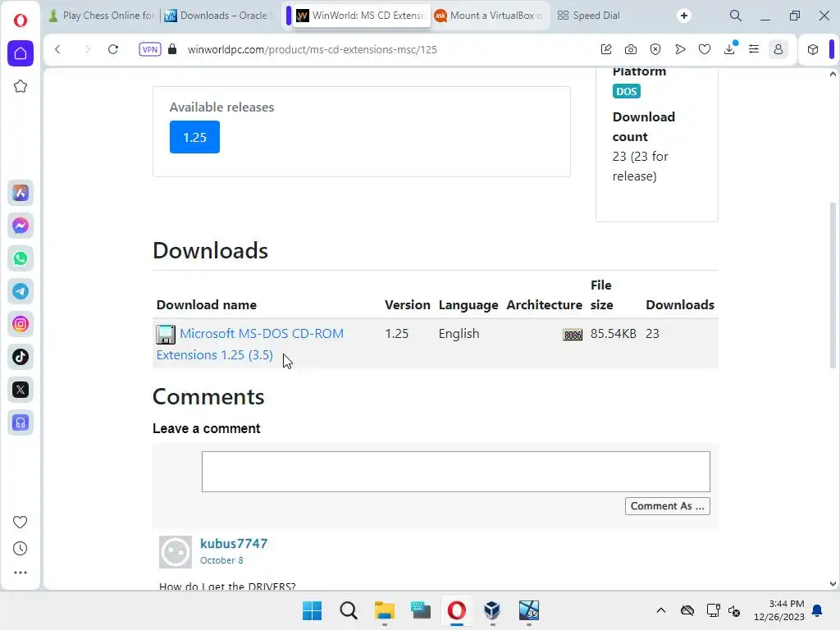Show hidden system tray icons
Viewport: 840px width, 630px height.
click(x=661, y=610)
